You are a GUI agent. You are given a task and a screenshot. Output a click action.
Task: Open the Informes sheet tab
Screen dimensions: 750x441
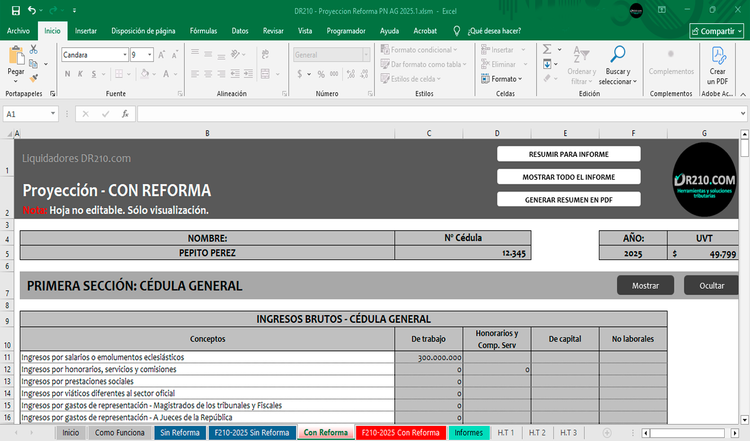point(468,432)
